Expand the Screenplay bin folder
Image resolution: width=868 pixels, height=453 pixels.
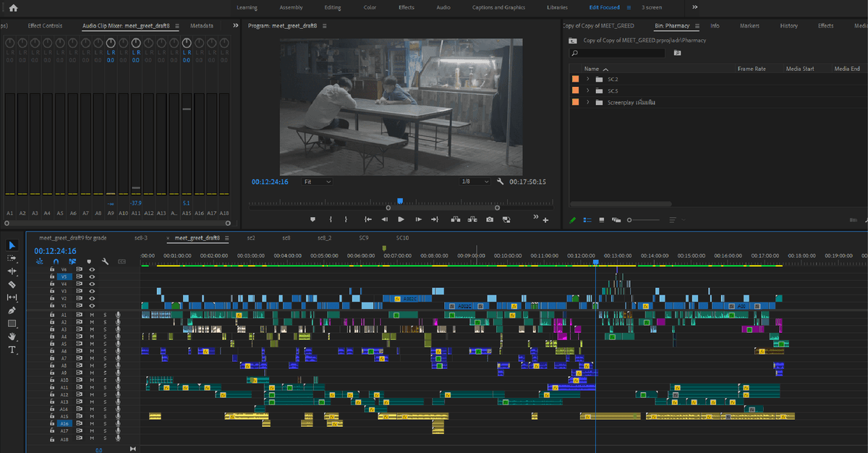pyautogui.click(x=589, y=103)
